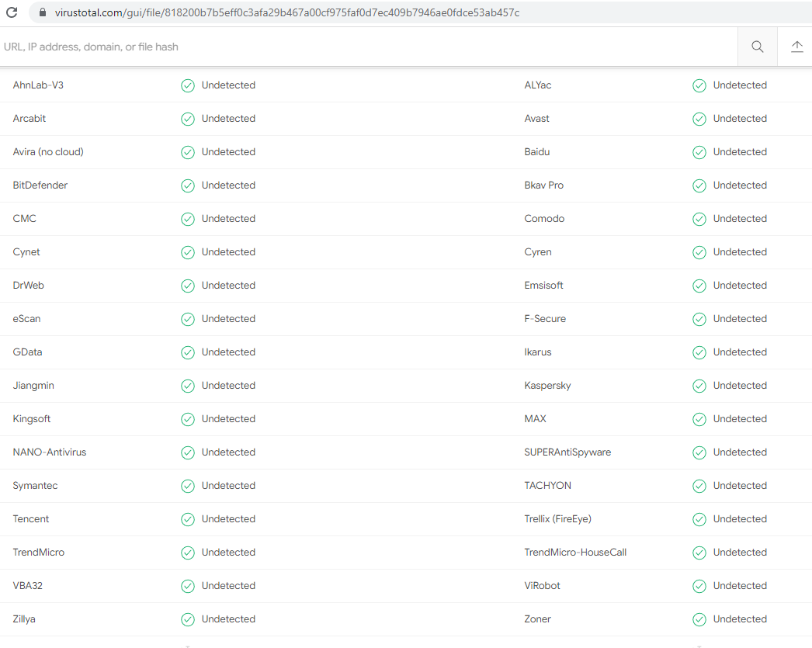Click the search magnifier icon

[x=757, y=47]
